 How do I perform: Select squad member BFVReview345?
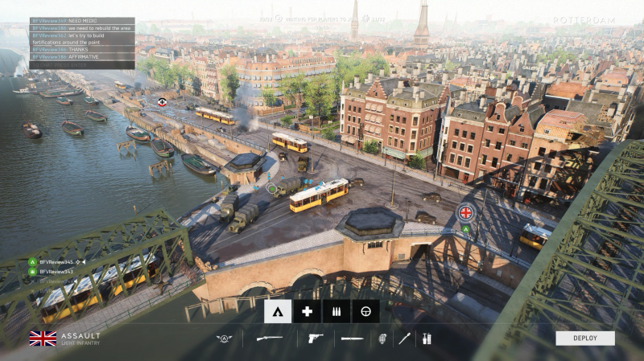[x=56, y=262]
